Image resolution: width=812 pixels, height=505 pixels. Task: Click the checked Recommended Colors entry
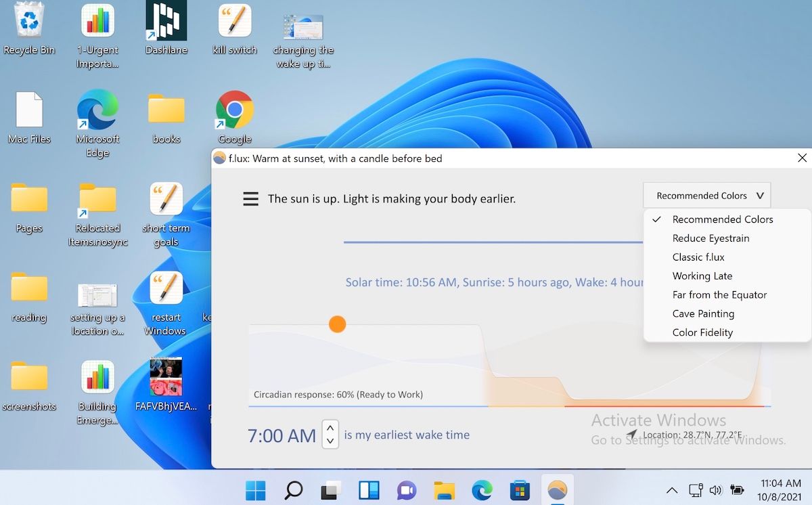[722, 219]
